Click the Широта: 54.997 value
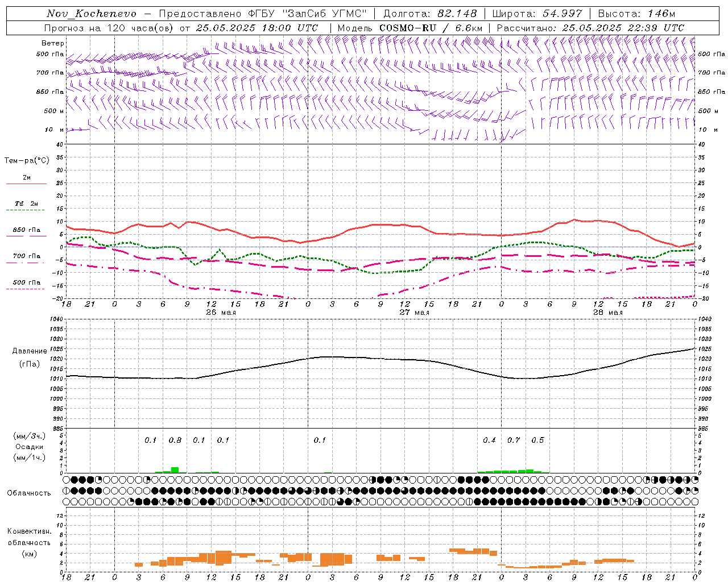728x582 pixels. pyautogui.click(x=537, y=14)
